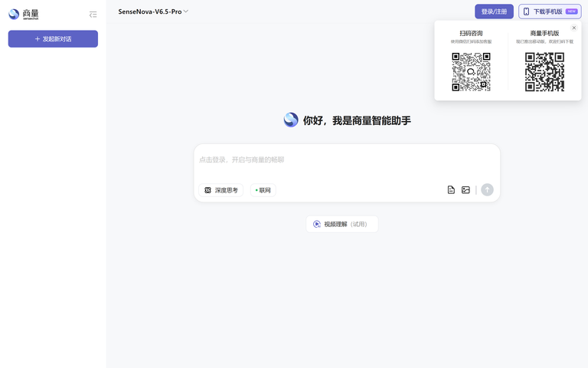The width and height of the screenshot is (588, 368).
Task: Collapse the sidebar with the fold icon
Action: (x=93, y=15)
